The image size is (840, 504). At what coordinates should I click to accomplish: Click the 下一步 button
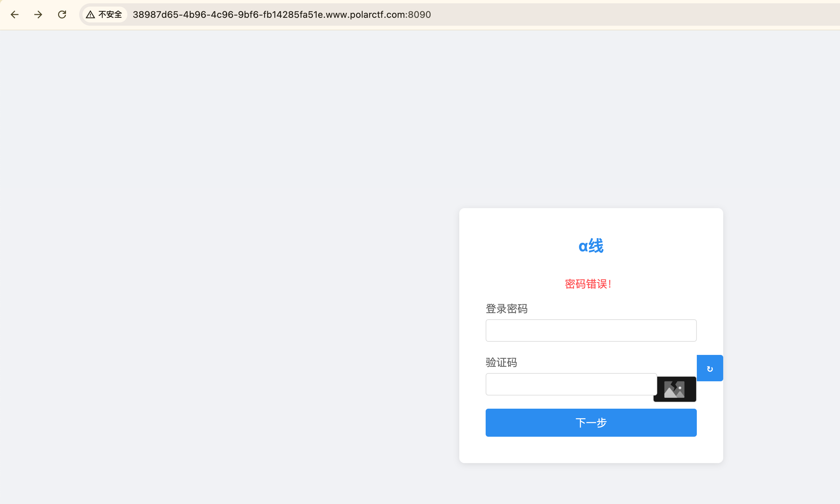591,423
